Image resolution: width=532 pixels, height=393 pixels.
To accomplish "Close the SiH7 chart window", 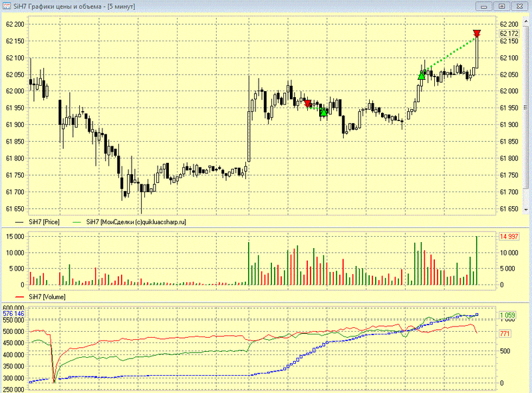I will [x=520, y=6].
